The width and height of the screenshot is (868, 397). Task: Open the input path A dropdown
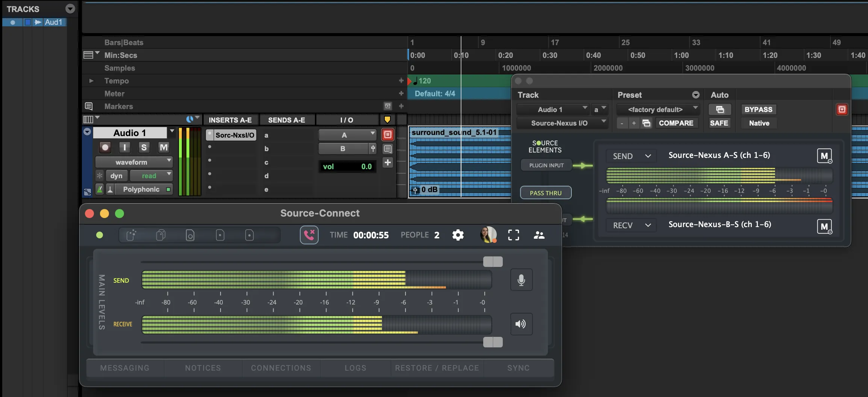pyautogui.click(x=347, y=135)
